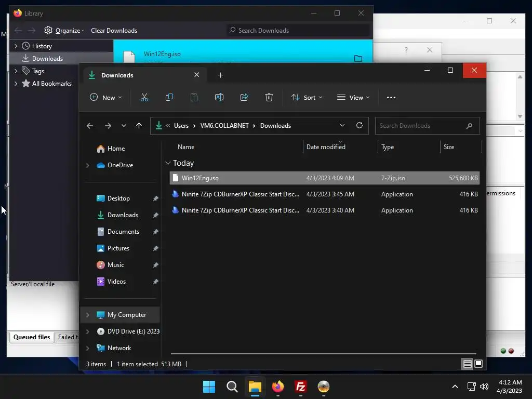Open the Sort dropdown

[307, 97]
